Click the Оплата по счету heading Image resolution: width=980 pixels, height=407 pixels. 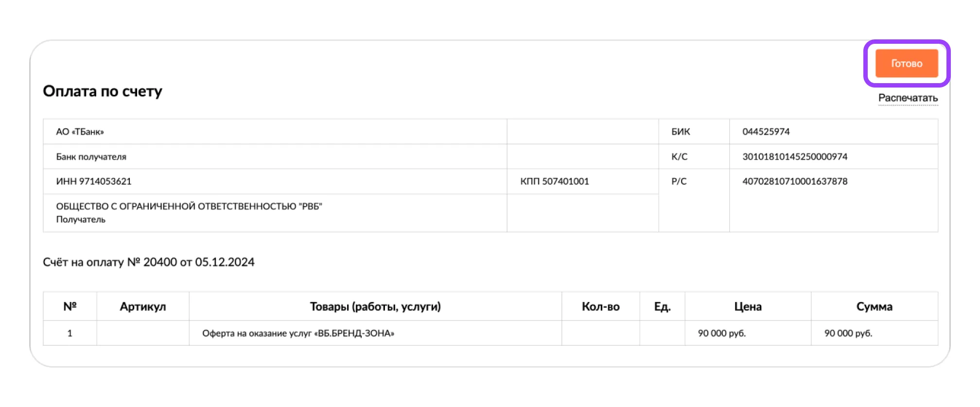pos(103,91)
